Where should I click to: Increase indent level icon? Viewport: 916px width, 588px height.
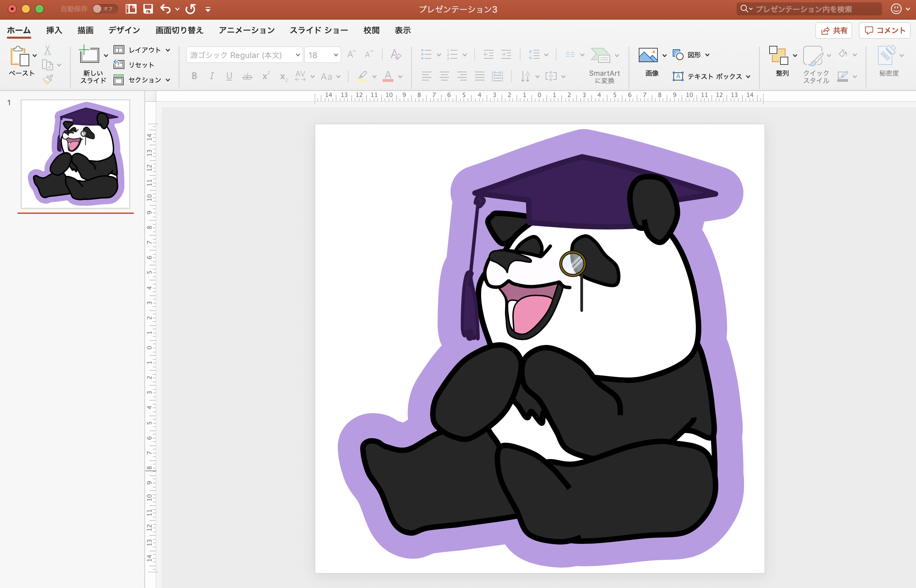(506, 54)
